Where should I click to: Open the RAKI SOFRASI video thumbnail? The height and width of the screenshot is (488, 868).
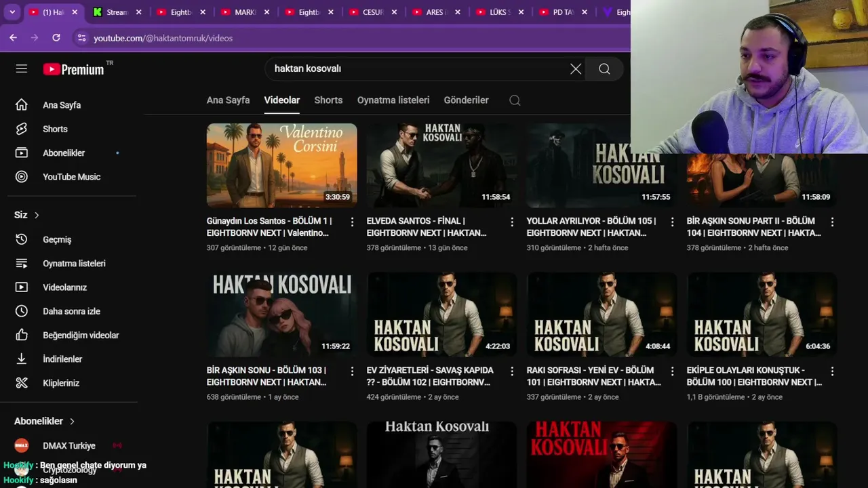pyautogui.click(x=602, y=314)
